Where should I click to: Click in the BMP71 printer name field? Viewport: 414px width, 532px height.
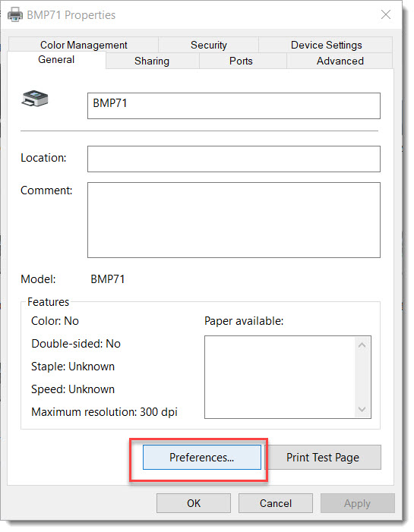234,105
